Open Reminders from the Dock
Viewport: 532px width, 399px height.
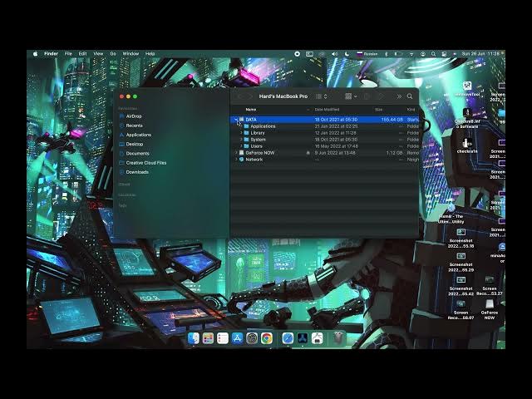223,338
